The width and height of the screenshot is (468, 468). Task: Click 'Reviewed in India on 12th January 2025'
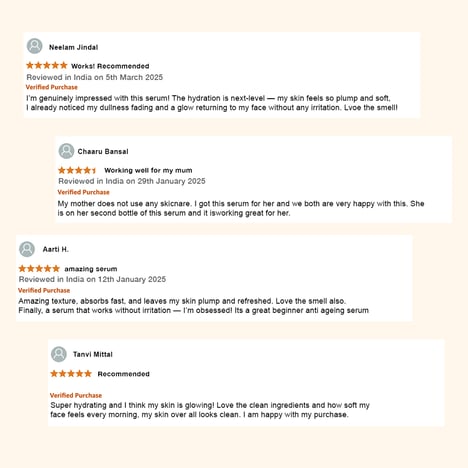(x=92, y=279)
